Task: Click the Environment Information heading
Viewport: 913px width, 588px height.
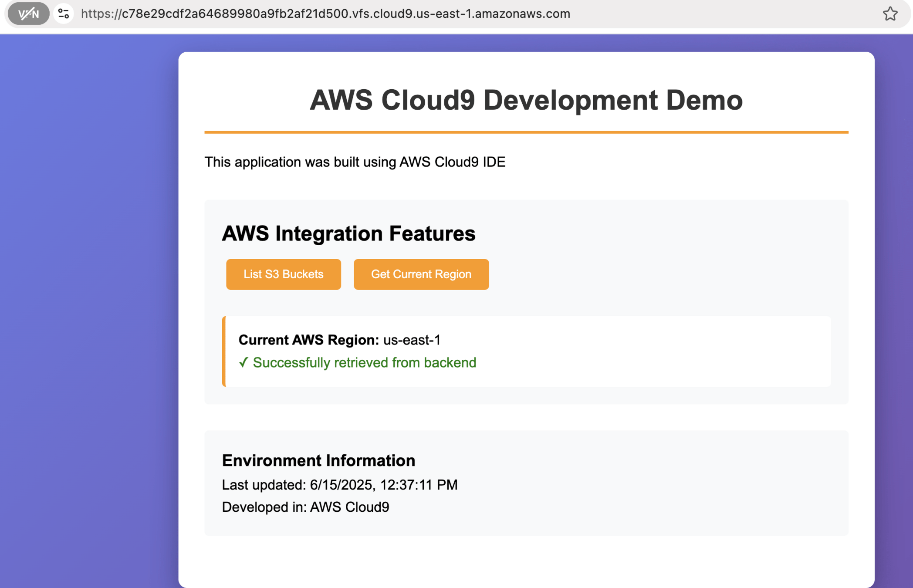Action: click(x=318, y=460)
